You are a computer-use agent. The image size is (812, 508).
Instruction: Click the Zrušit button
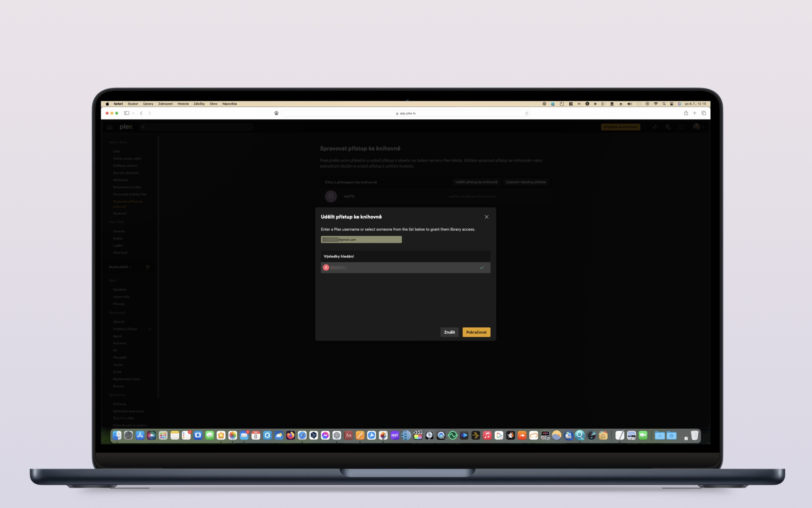[x=449, y=332]
